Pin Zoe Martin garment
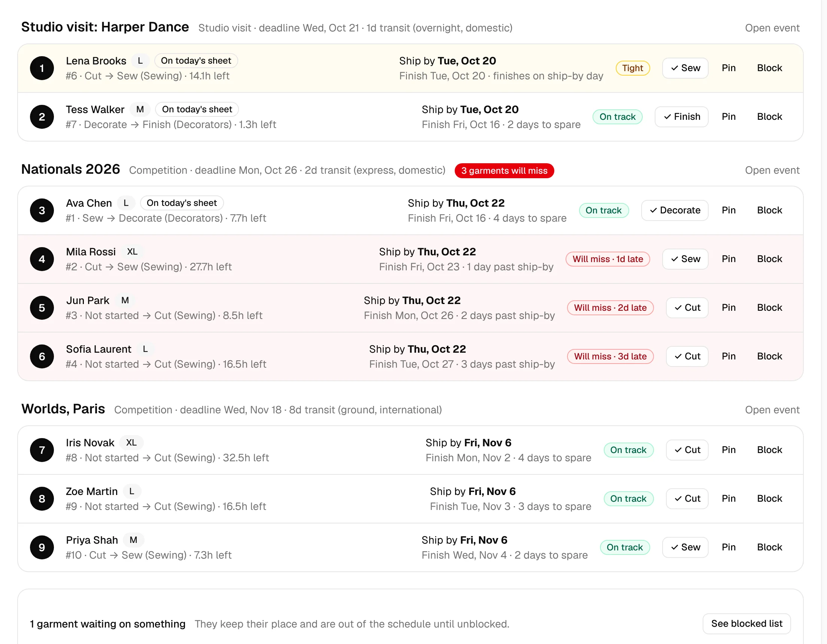Viewport: 827px width, 644px height. tap(728, 499)
